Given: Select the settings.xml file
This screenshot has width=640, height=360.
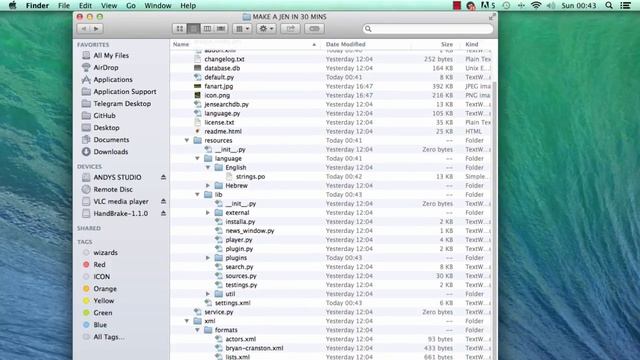Looking at the screenshot, I should [x=232, y=303].
